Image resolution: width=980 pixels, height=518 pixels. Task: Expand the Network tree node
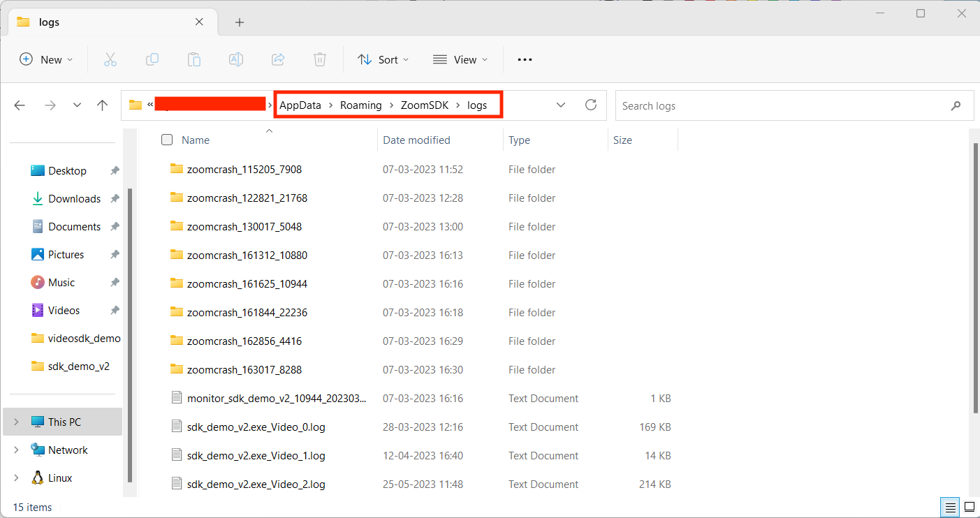(16, 450)
